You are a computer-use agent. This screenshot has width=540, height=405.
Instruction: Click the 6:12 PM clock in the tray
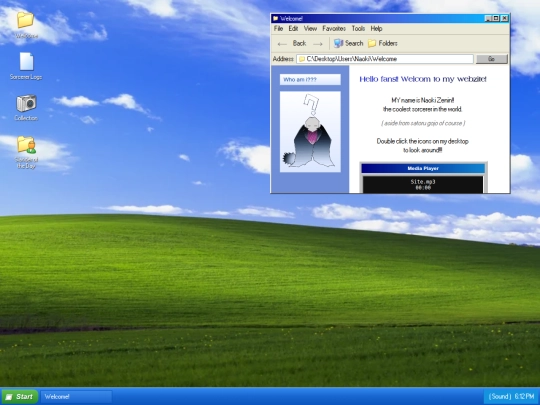[x=525, y=397]
